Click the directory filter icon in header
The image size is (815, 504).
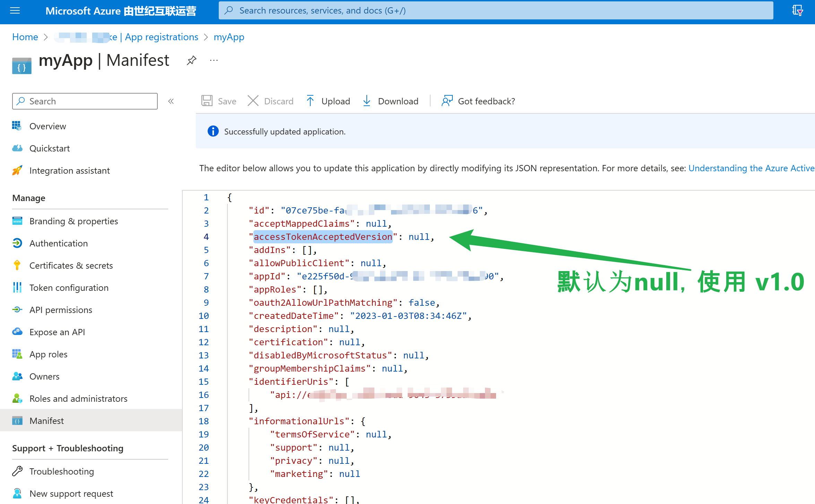click(x=797, y=10)
